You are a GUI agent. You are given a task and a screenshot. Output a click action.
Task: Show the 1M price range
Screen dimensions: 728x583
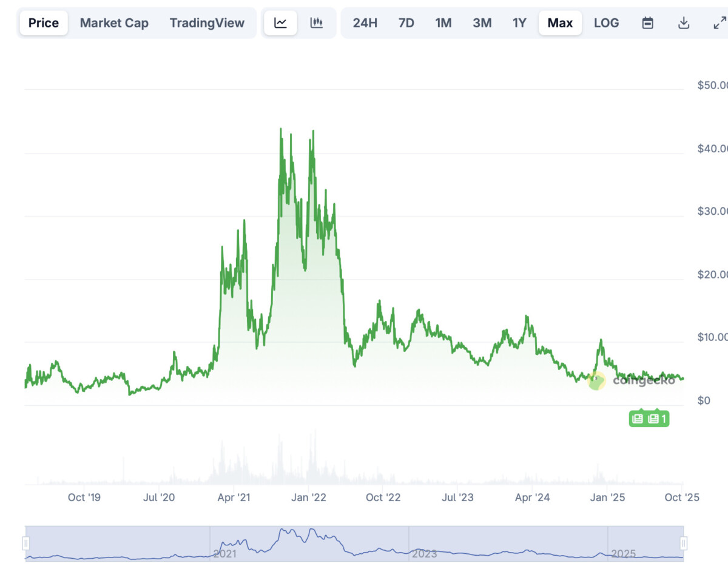[443, 23]
